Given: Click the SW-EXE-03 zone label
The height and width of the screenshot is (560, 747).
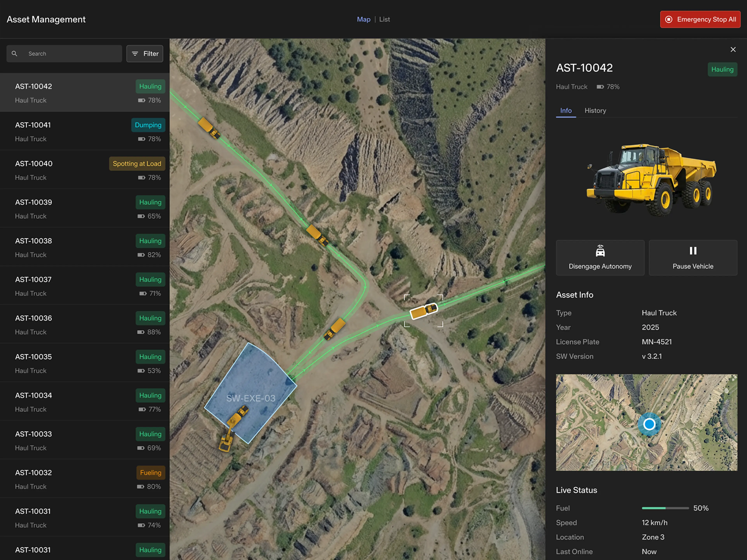Looking at the screenshot, I should [x=251, y=398].
